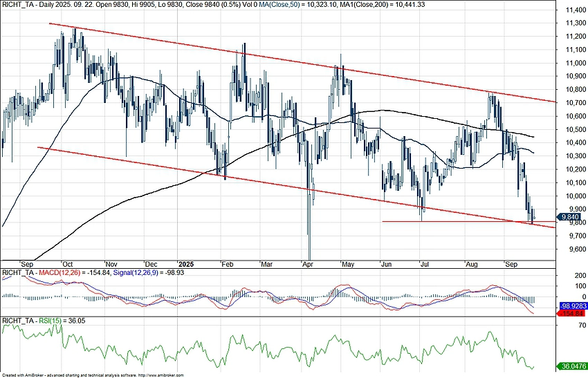Image resolution: width=588 pixels, height=378 pixels.
Task: Click the 70 level label on the RSI axis
Action: click(562, 323)
